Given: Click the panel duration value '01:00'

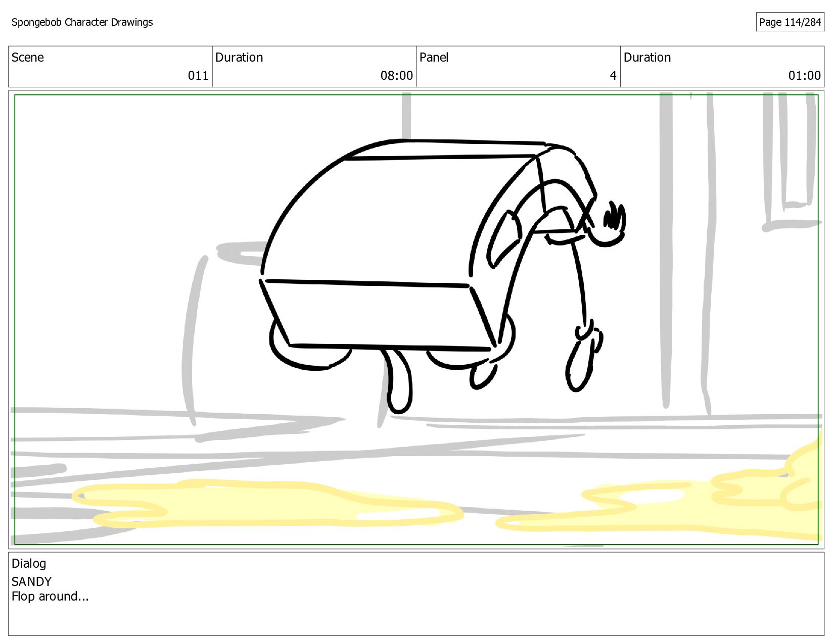Looking at the screenshot, I should click(x=805, y=76).
